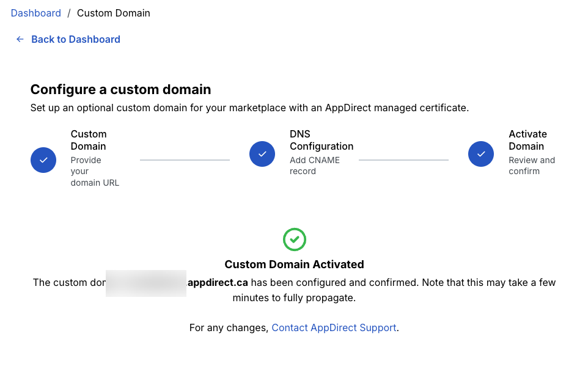Select the Custom Domain step checkmark circle
Viewport: 588px width, 380px height.
43,160
